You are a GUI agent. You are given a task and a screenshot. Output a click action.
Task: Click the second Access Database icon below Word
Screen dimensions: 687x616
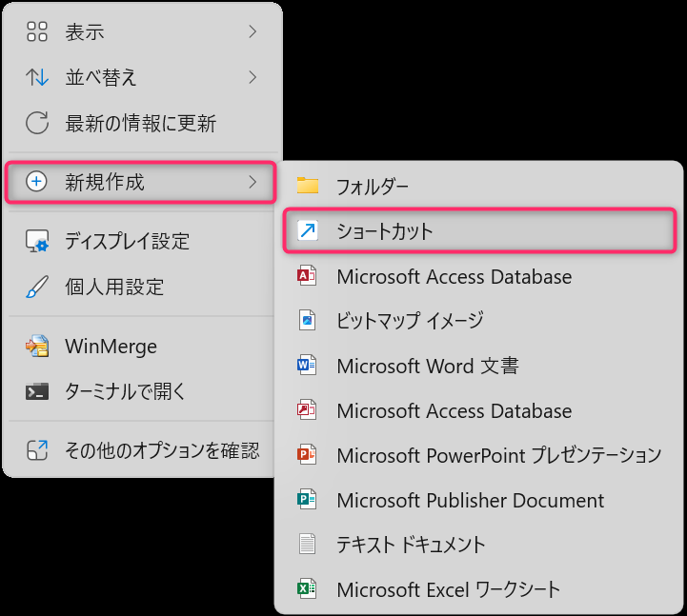tap(307, 409)
